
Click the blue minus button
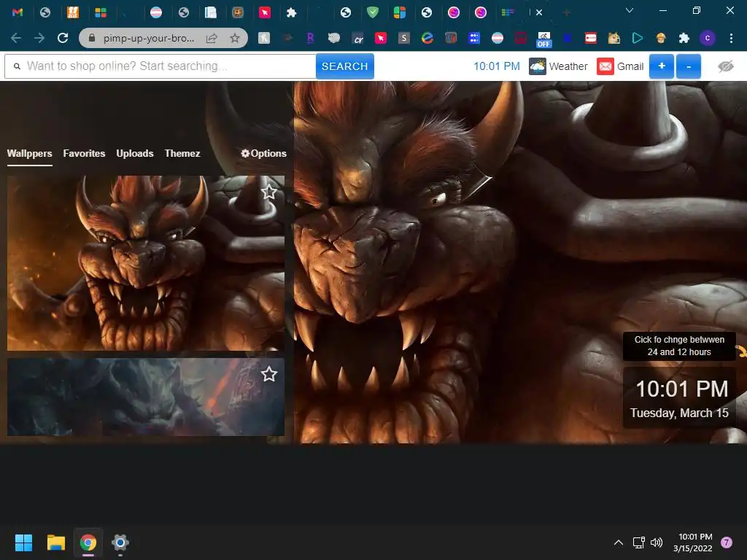point(689,66)
